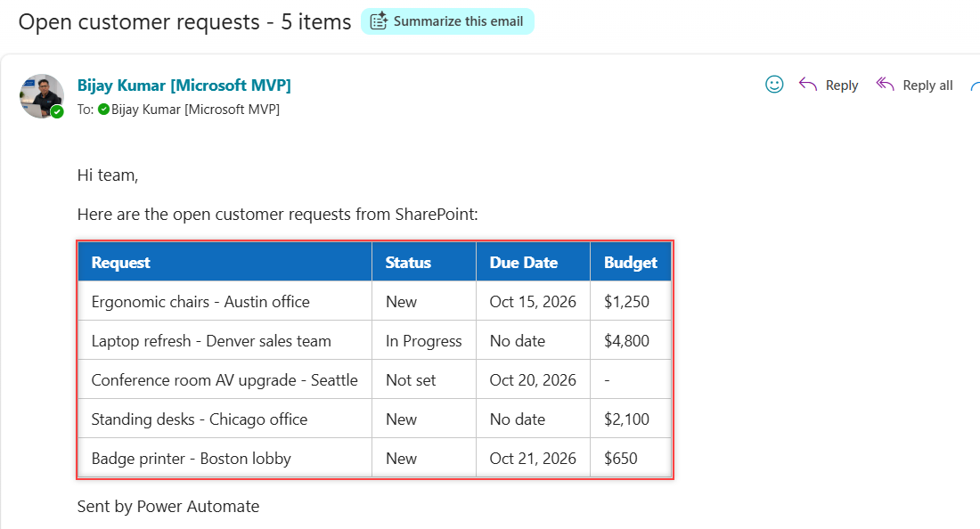Click 'No date' for Laptop refresh row
The height and width of the screenshot is (529, 980).
[x=533, y=341]
